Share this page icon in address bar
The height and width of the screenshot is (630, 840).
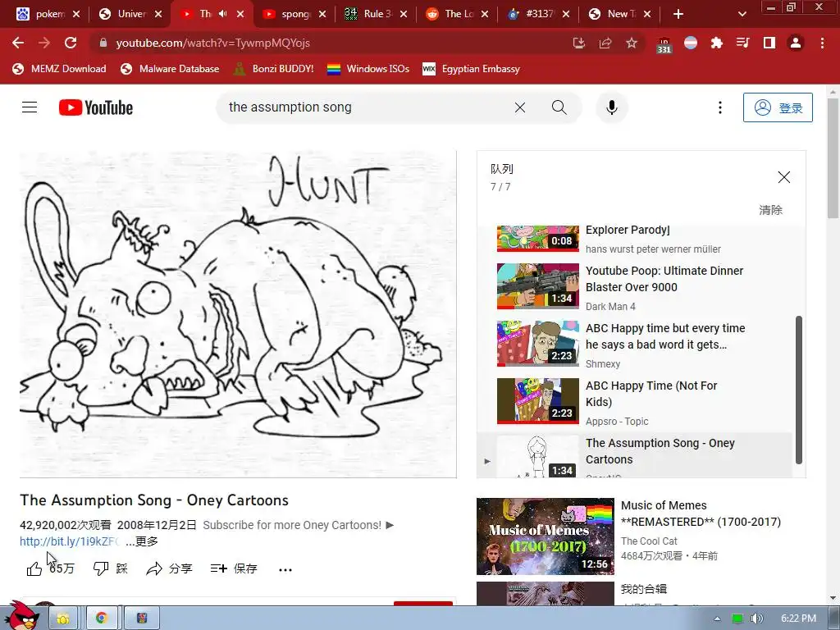(x=605, y=43)
